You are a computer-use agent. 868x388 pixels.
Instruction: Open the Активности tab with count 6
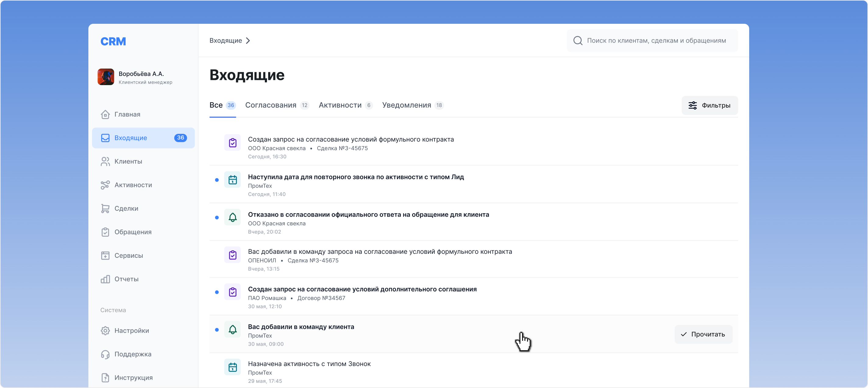point(345,105)
